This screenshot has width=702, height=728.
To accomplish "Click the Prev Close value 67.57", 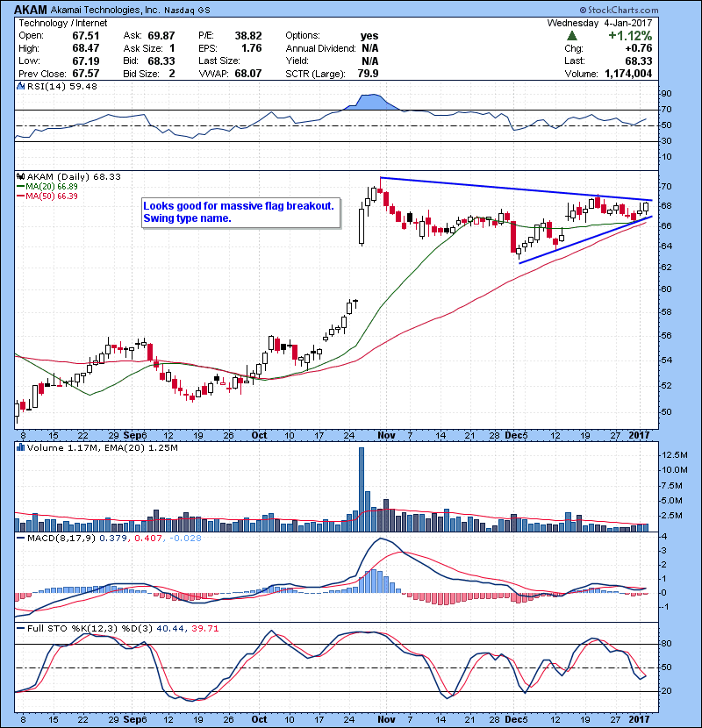I will click(x=85, y=74).
